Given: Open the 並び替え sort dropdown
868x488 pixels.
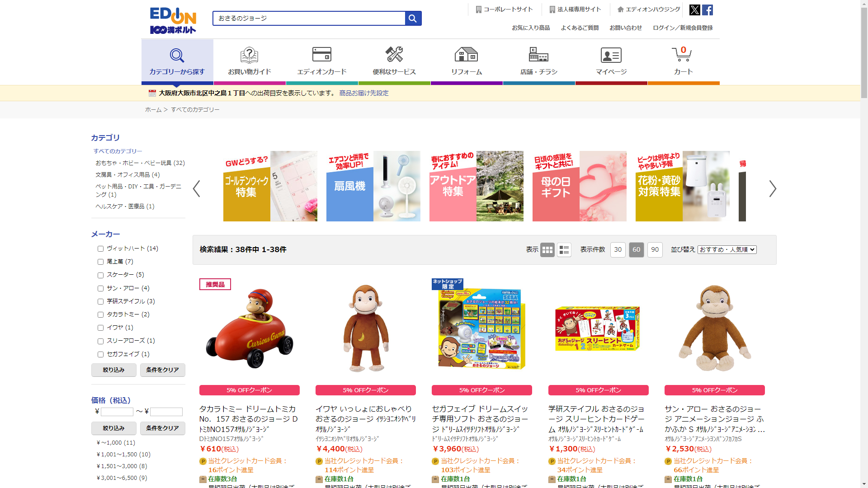Looking at the screenshot, I should pos(726,250).
